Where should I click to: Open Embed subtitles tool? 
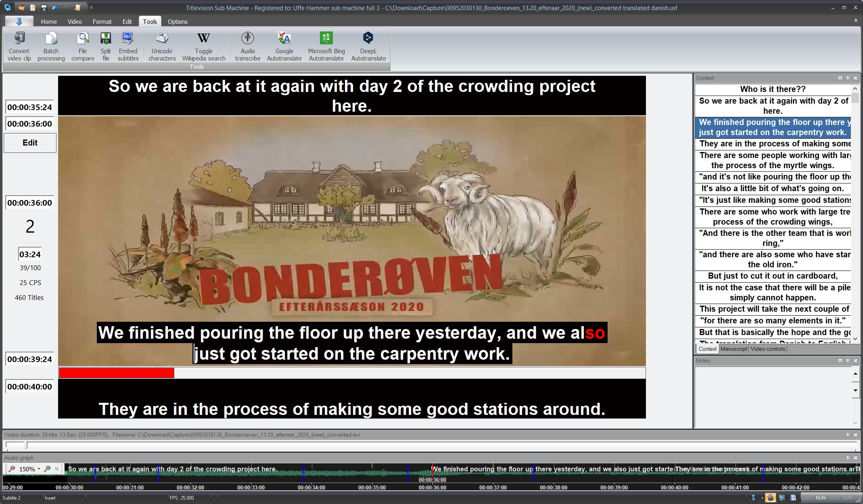tap(127, 39)
